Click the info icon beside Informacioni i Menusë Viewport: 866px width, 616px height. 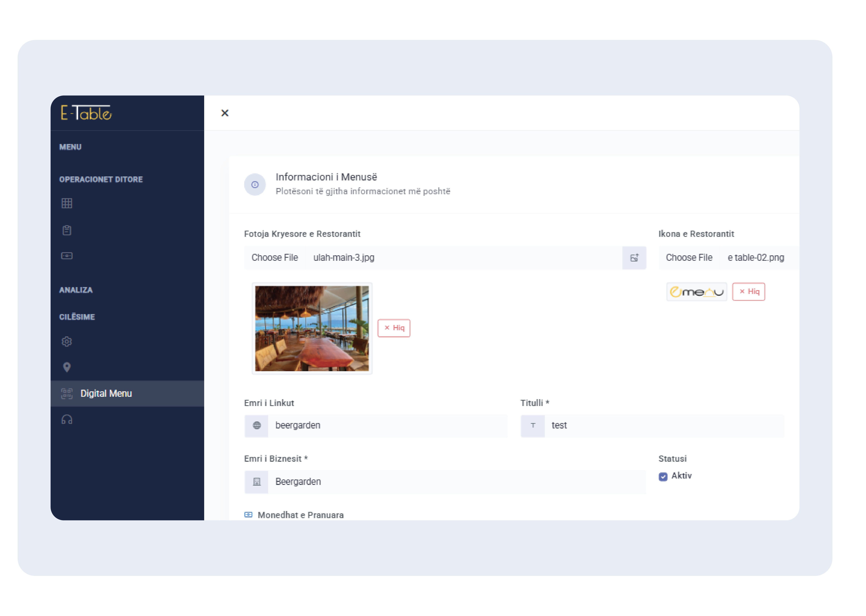[x=255, y=184]
